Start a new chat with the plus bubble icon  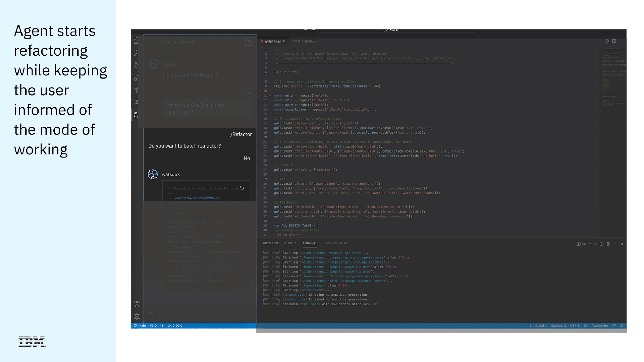[x=152, y=313]
